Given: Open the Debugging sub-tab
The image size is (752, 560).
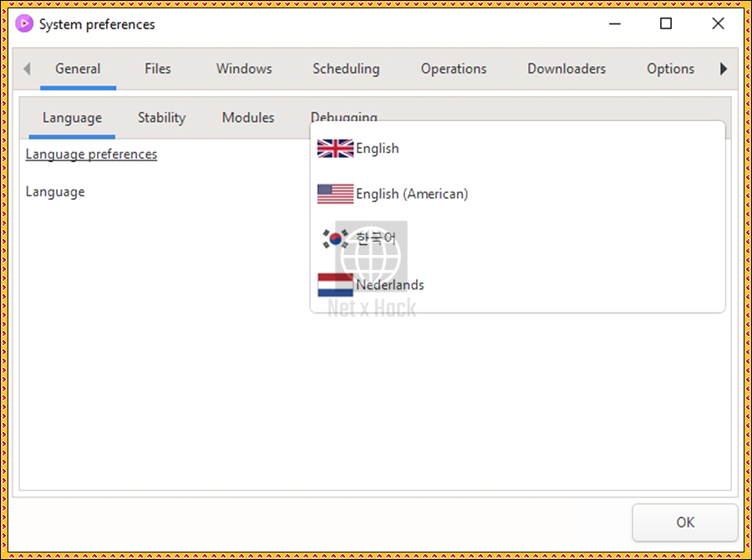Looking at the screenshot, I should click(344, 117).
